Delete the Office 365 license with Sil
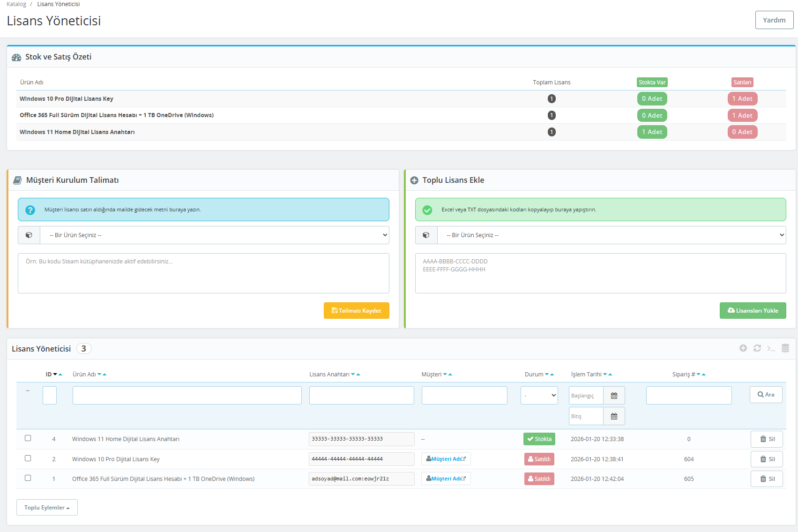The image size is (798, 532). coord(767,479)
